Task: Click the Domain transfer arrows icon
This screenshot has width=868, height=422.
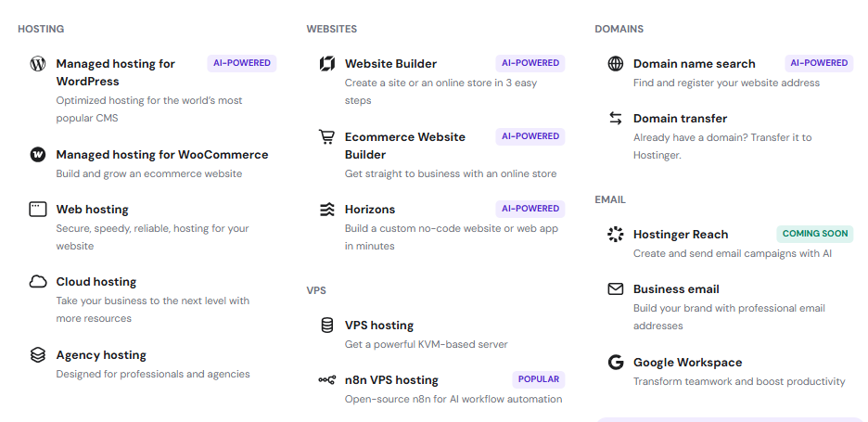Action: 616,118
